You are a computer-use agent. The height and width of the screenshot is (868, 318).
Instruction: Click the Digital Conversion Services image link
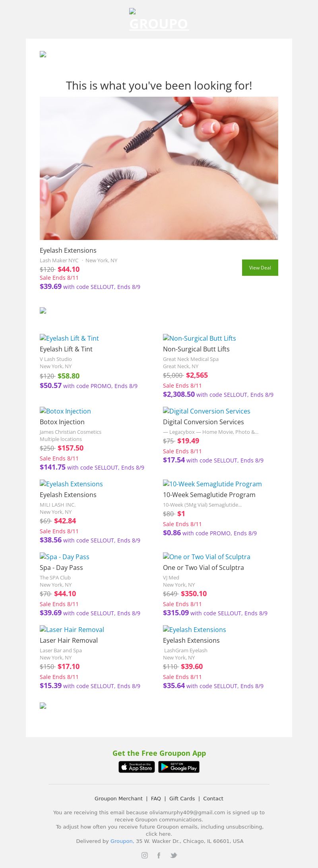(207, 411)
